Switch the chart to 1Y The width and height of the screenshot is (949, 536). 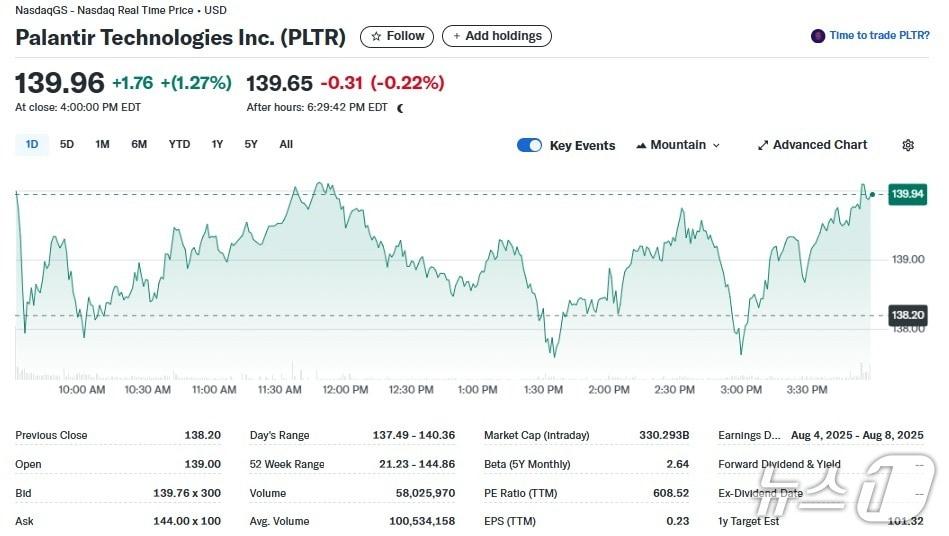pos(217,144)
